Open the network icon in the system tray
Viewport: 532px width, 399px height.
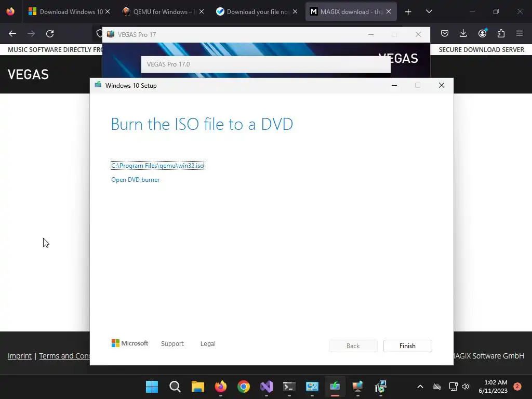pyautogui.click(x=453, y=387)
